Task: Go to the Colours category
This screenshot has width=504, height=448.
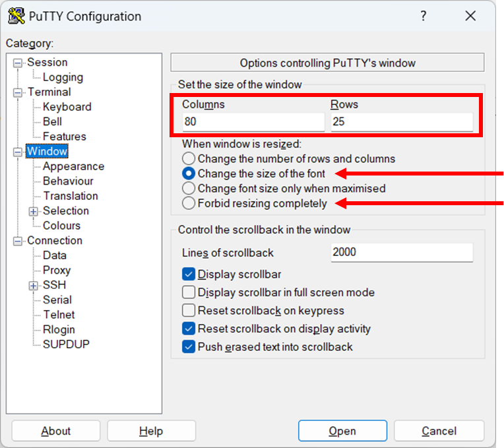Action: pos(61,226)
